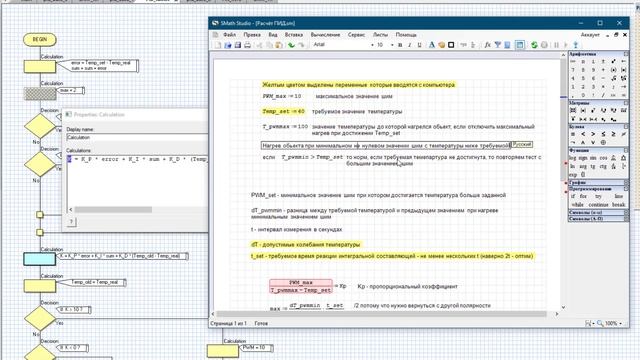Change the text color with the A icon
This screenshot has width=640, height=360.
431,45
